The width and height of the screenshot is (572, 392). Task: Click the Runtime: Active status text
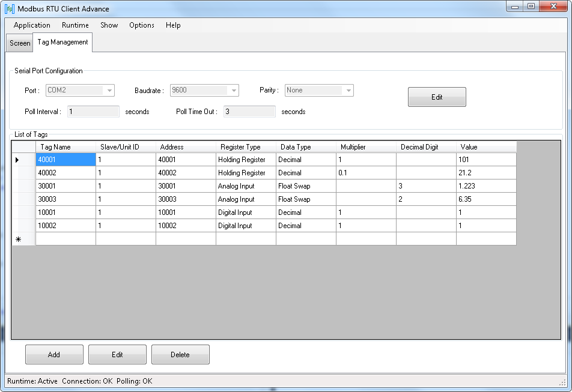point(32,381)
